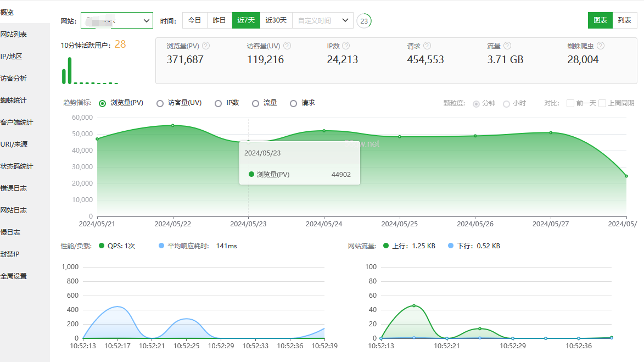Image resolution: width=644 pixels, height=362 pixels.
Task: Go to 状态码统计 sidebar item
Action: (17, 166)
